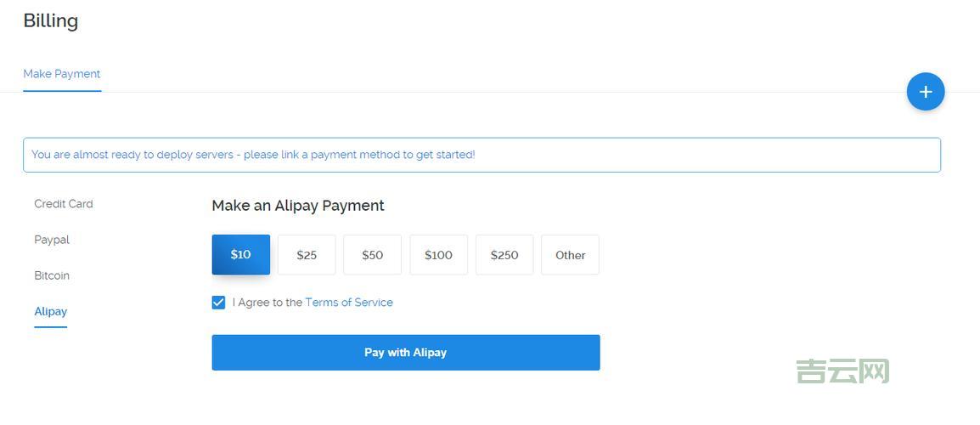This screenshot has width=980, height=425.
Task: Click the blue plus floating button
Action: pyautogui.click(x=925, y=92)
